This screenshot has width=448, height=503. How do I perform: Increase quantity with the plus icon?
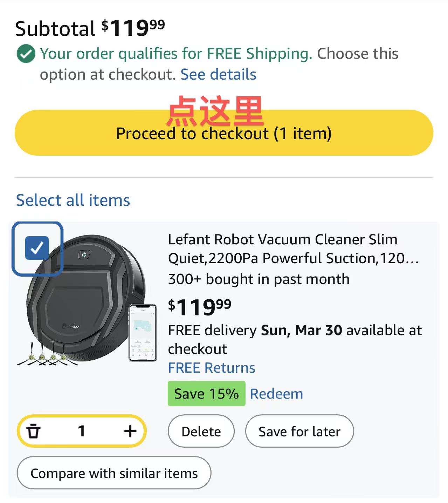130,431
